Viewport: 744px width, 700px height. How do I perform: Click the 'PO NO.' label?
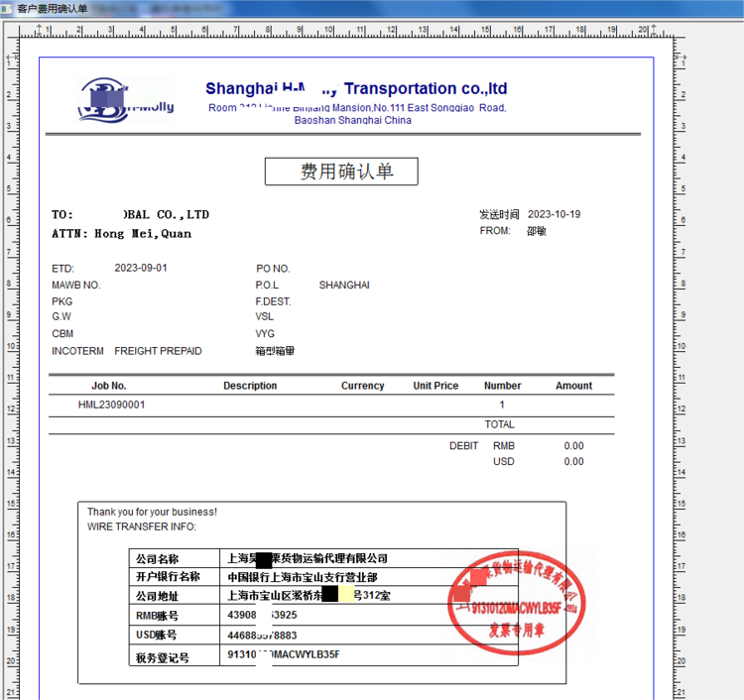click(x=273, y=269)
